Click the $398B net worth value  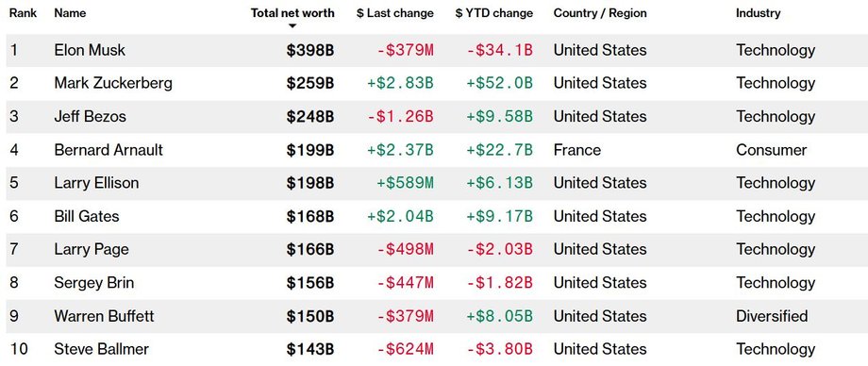point(310,50)
